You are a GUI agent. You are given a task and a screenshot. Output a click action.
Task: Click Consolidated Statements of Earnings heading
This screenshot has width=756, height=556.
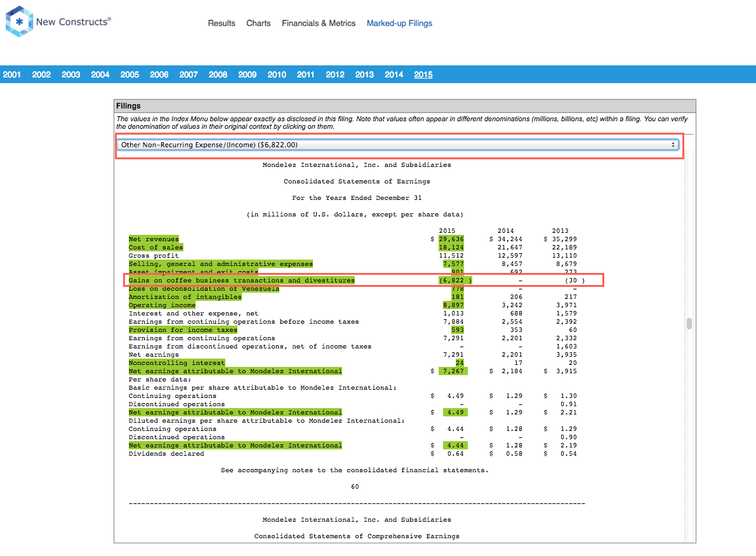[357, 182]
